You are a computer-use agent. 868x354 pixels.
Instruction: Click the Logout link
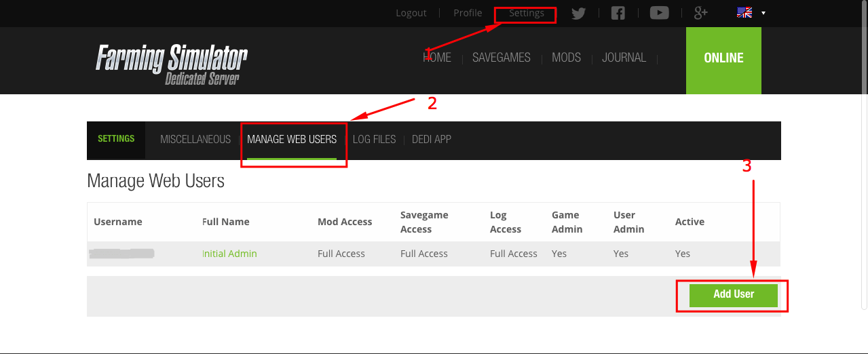pos(411,13)
